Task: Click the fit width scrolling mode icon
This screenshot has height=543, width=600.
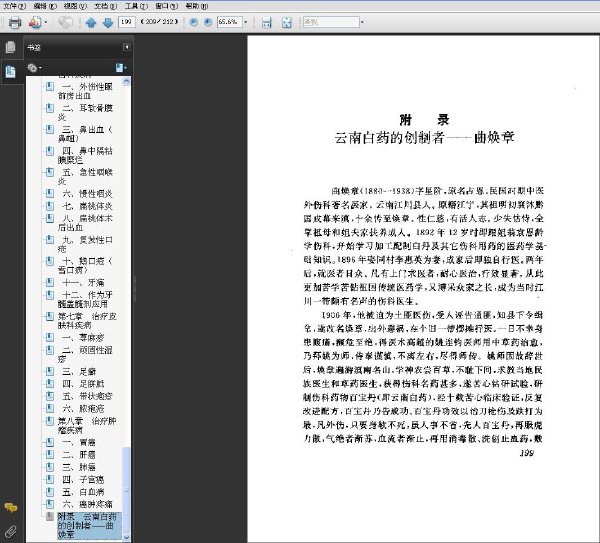Action: pos(267,23)
